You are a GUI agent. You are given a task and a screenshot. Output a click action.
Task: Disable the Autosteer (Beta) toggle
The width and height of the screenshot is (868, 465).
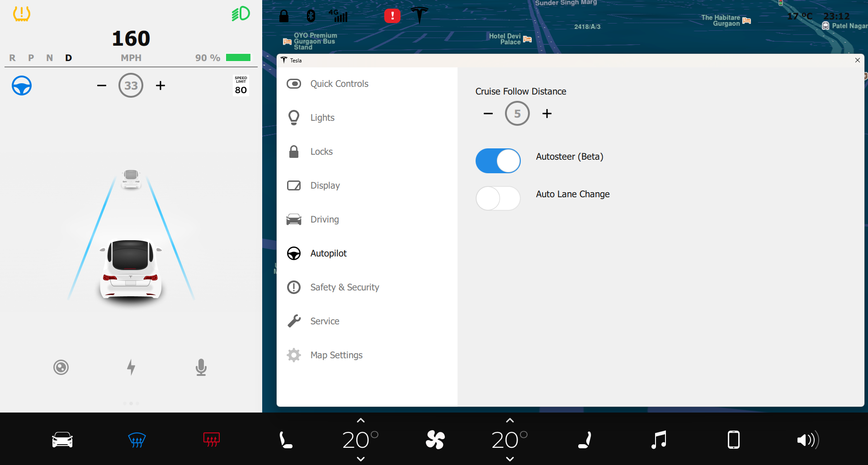coord(498,161)
